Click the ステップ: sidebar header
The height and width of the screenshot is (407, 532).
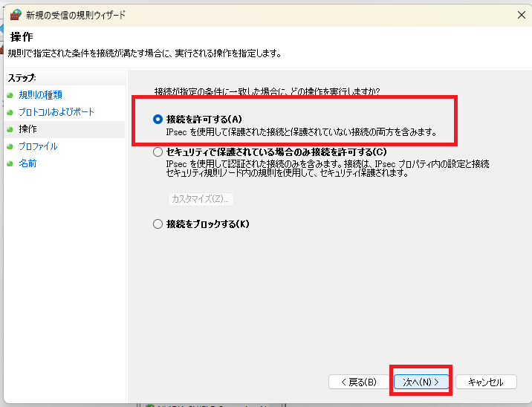tap(22, 78)
